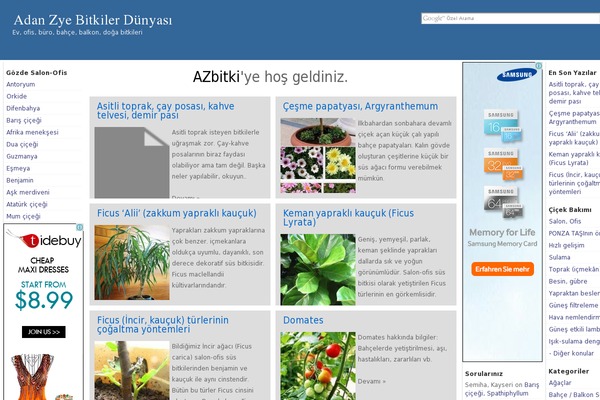This screenshot has width=600, height=400.
Task: Click the AdChoices icon on tidebuy ad
Action: [x=80, y=227]
